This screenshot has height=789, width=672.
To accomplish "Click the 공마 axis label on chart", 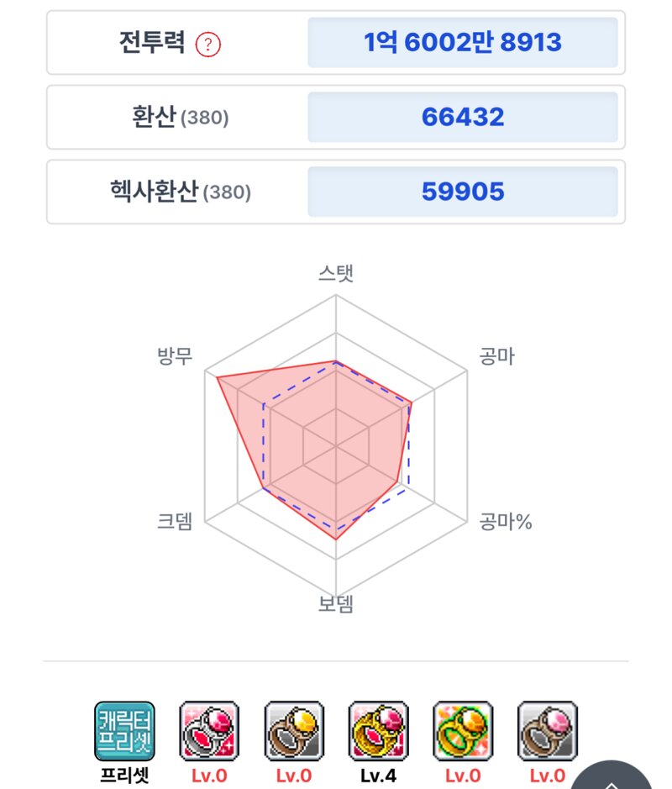I will click(497, 356).
